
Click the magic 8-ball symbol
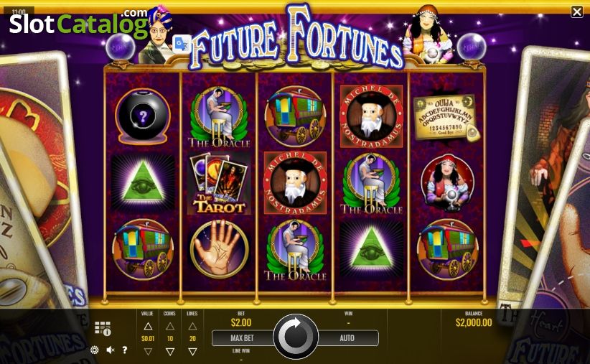pos(143,116)
